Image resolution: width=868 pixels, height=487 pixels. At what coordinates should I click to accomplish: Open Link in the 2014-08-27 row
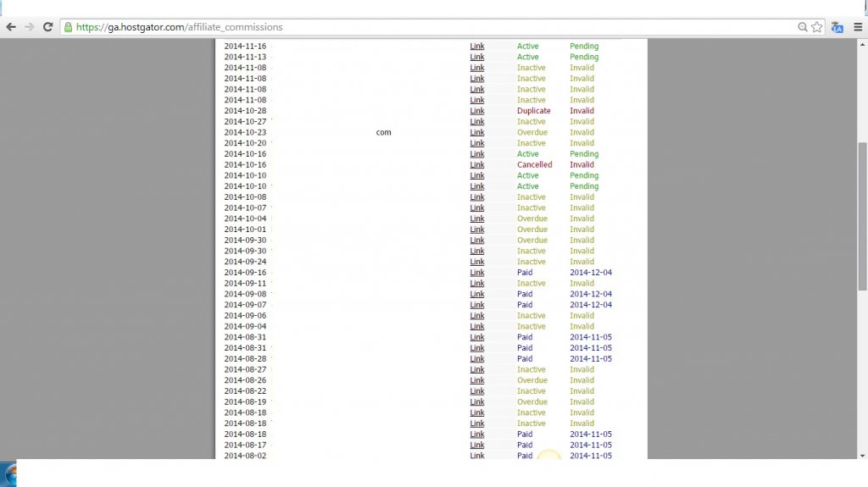pos(477,369)
